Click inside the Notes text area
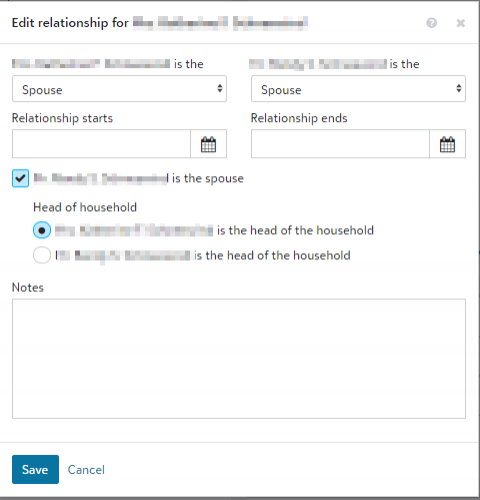Viewport: 480px width, 500px height. click(239, 359)
